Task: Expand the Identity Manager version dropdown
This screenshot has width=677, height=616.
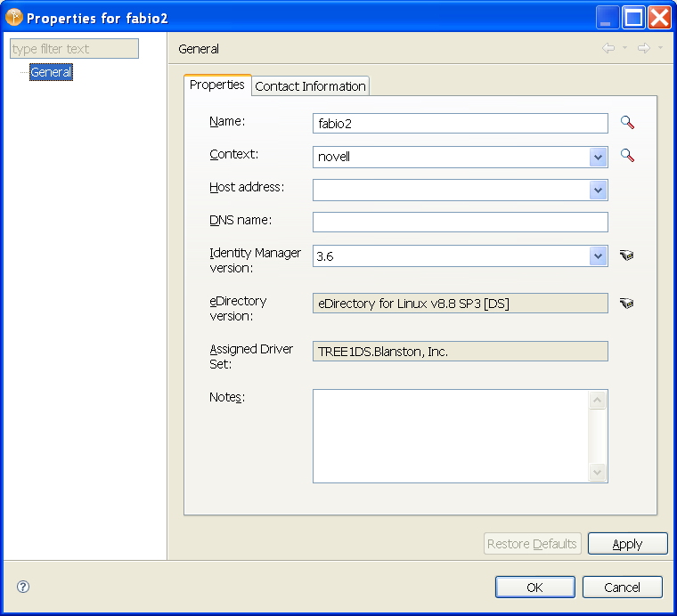Action: point(598,256)
